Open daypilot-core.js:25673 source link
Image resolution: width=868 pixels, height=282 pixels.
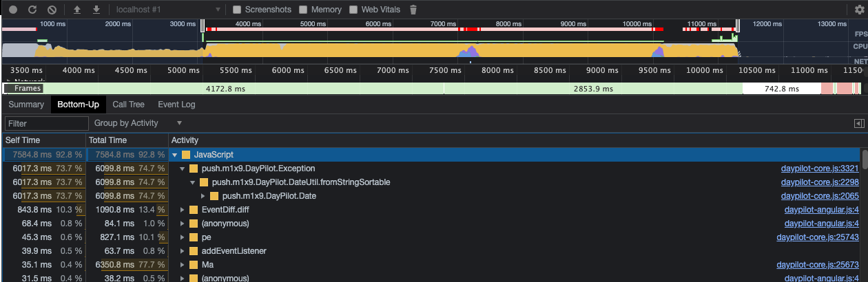(818, 265)
